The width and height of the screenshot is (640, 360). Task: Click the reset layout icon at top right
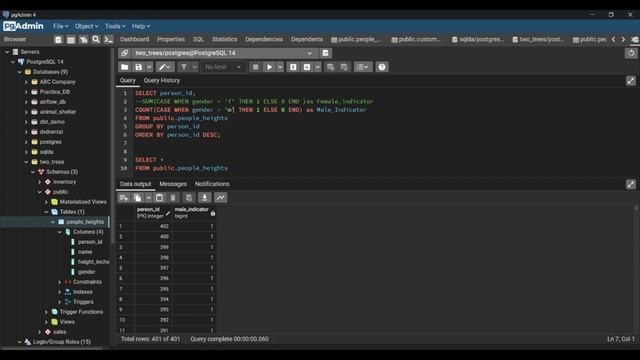[x=631, y=53]
